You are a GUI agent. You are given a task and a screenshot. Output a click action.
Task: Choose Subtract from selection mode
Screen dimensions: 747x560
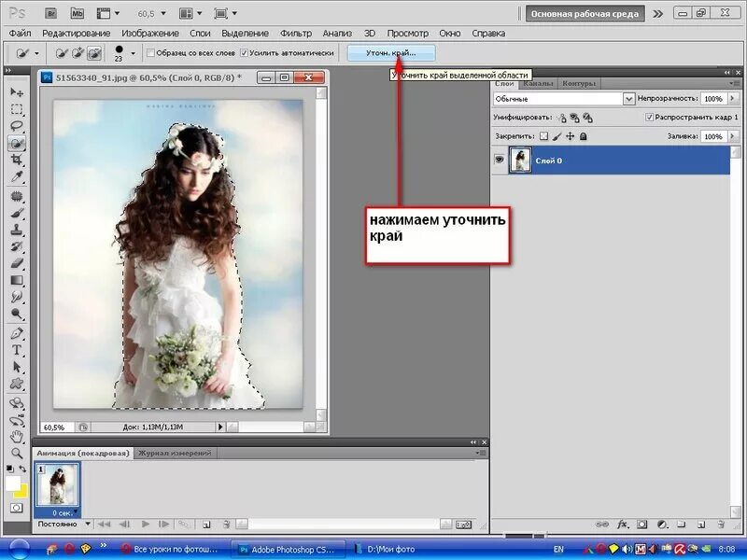tap(94, 53)
